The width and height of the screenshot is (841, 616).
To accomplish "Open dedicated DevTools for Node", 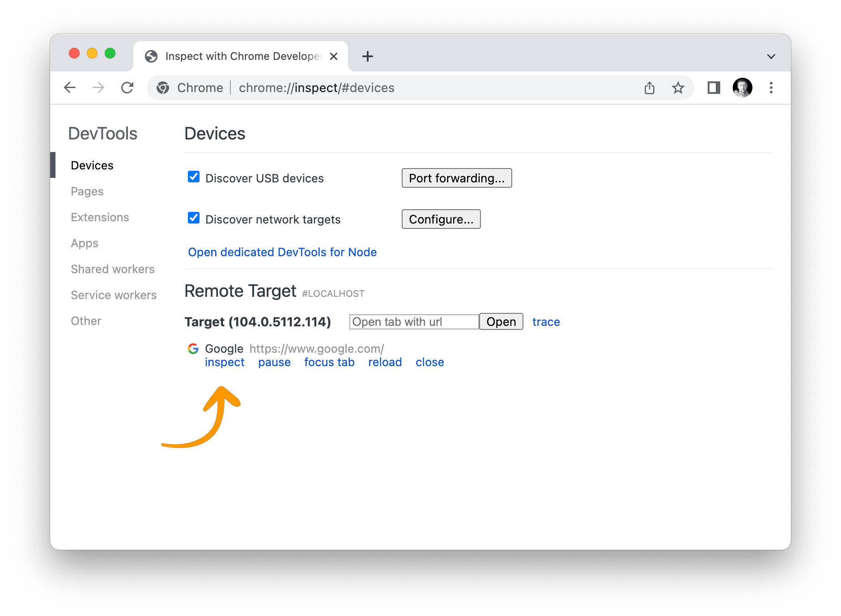I will pyautogui.click(x=282, y=252).
